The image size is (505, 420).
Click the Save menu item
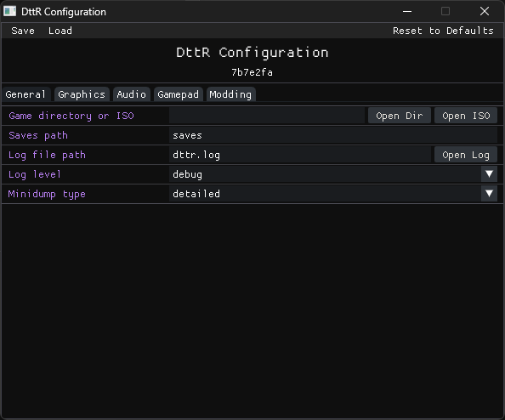[23, 31]
